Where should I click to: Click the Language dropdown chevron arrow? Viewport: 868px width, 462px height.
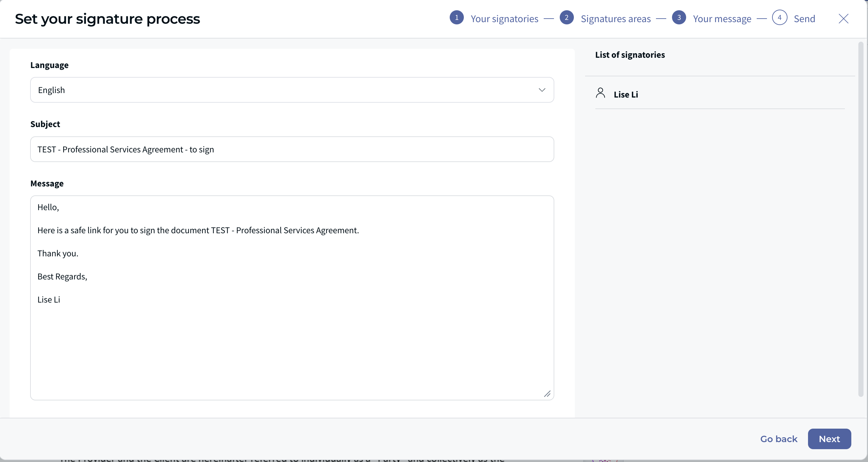[x=541, y=90]
